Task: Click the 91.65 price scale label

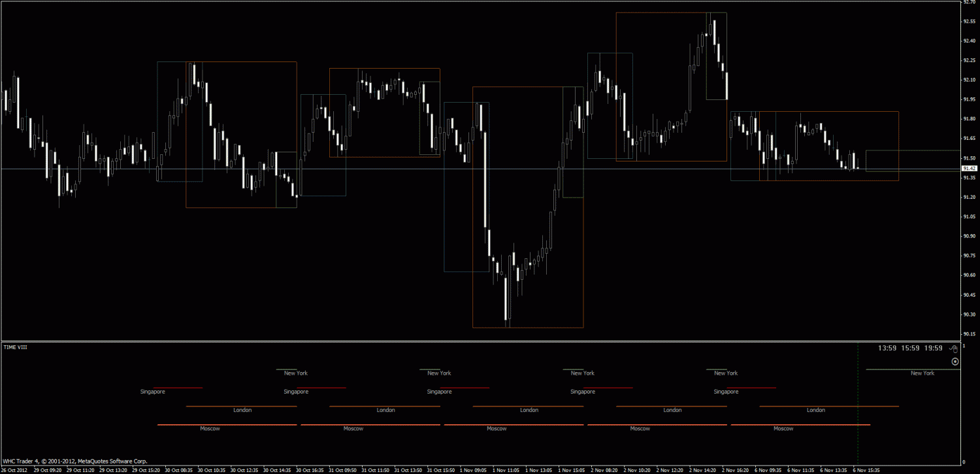Action: point(971,139)
